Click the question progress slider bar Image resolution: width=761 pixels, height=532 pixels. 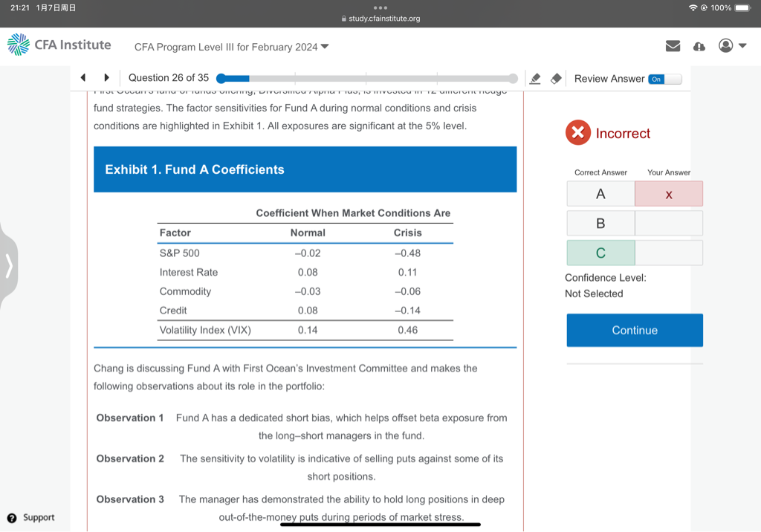click(368, 78)
